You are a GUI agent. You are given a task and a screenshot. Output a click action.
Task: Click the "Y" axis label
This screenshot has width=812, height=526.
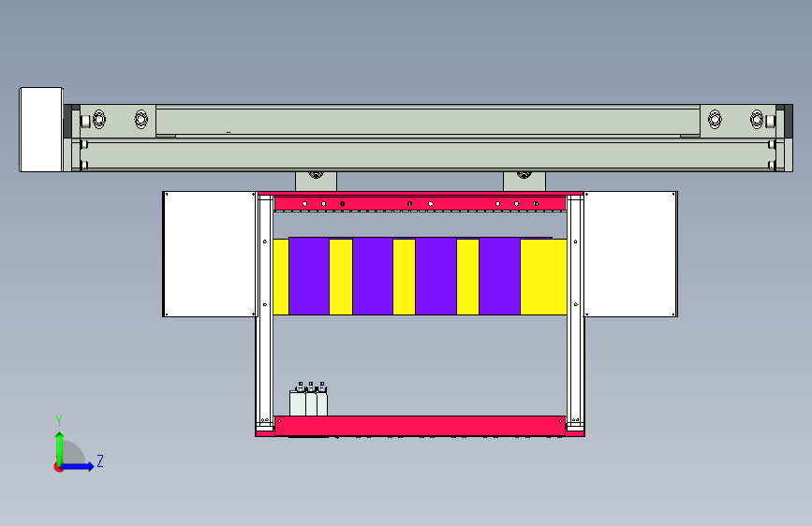59,420
